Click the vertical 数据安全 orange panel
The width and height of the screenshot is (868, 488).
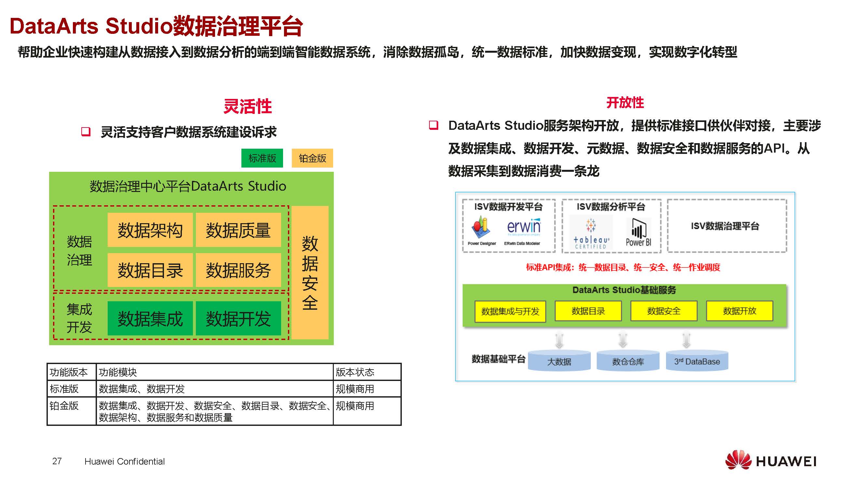click(x=310, y=272)
